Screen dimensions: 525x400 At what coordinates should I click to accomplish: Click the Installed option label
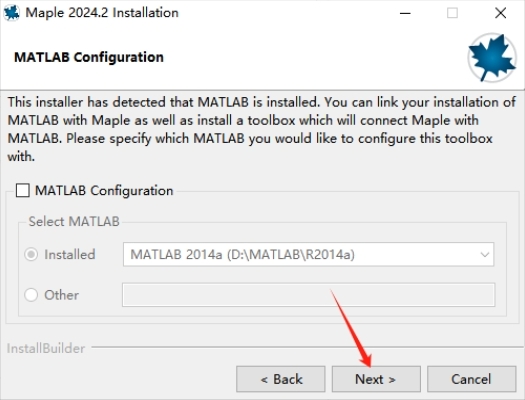[70, 255]
